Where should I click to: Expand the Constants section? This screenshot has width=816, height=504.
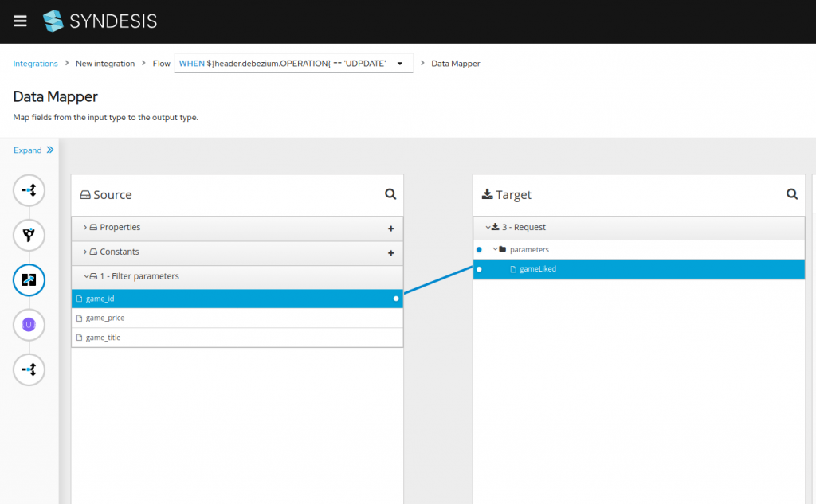(x=85, y=252)
